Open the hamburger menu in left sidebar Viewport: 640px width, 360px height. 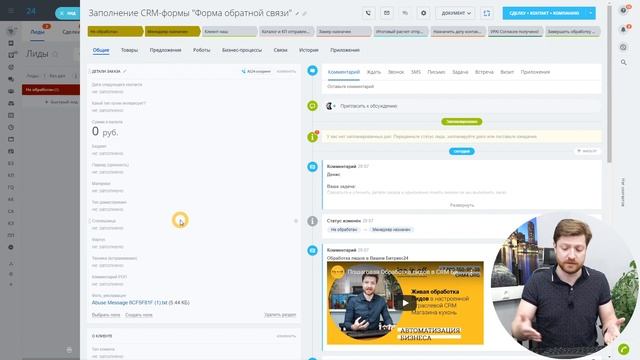11,11
